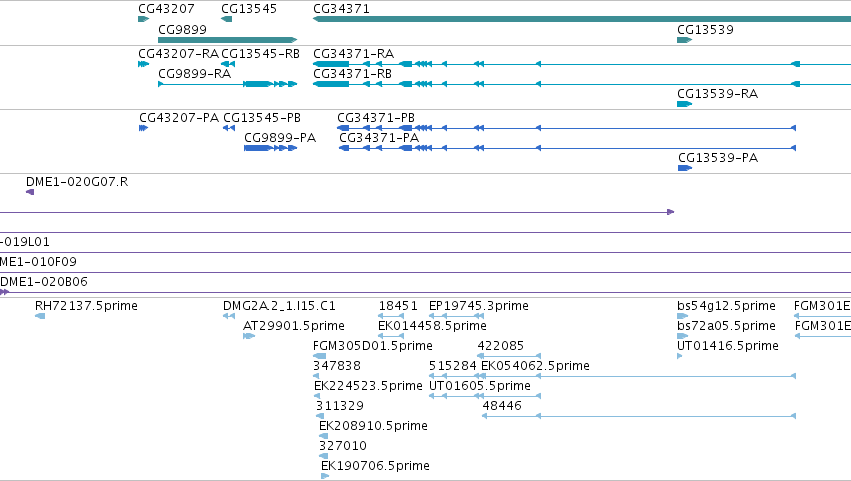
Task: Click the CG43207 gene arrow glyph
Action: pos(143,19)
